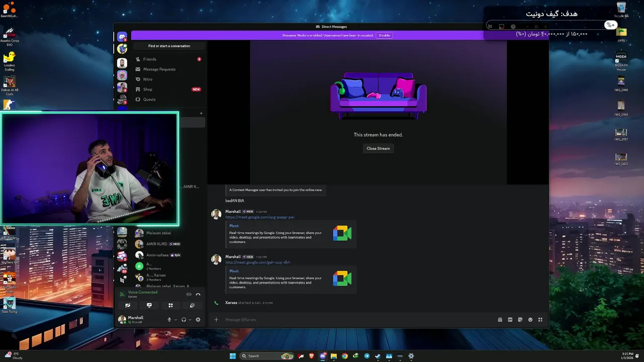
Task: Click Marshall avatar on 7:00 PM message
Action: (216, 259)
